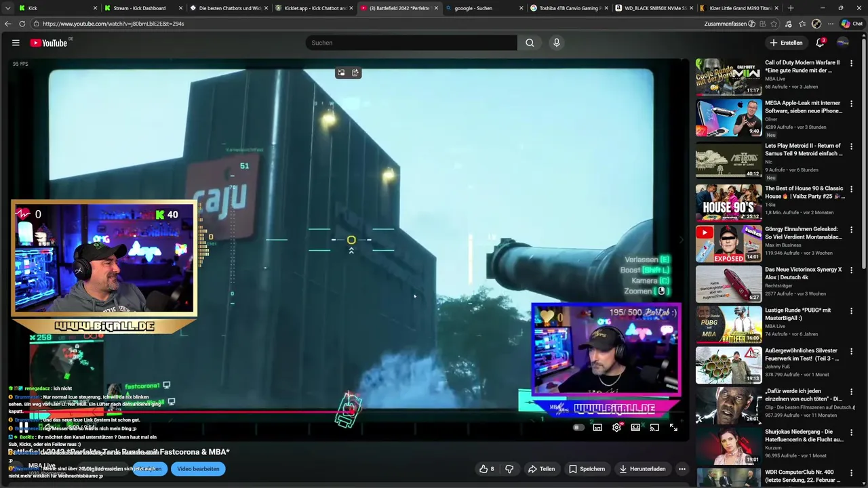The image size is (868, 488).
Task: Switch to Kizer Little Grand tab
Action: click(739, 8)
